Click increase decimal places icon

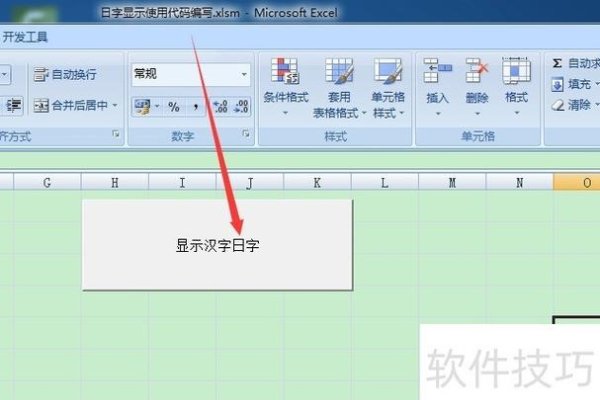220,107
